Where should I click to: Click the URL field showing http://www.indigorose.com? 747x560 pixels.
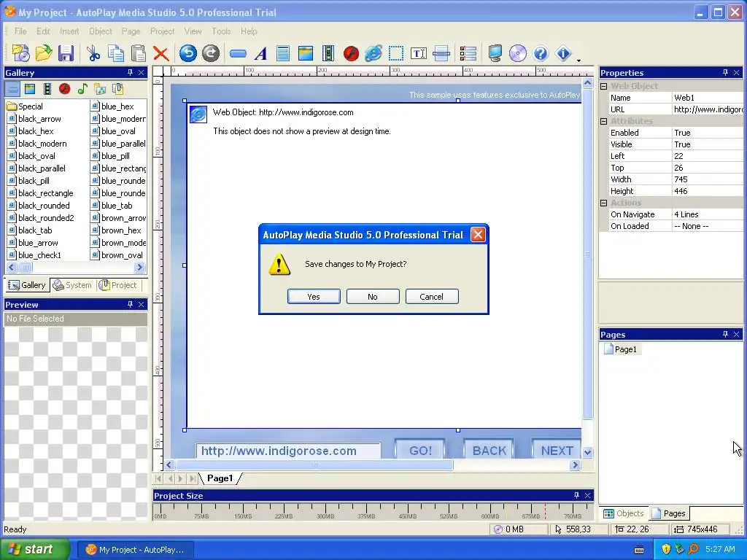(288, 451)
